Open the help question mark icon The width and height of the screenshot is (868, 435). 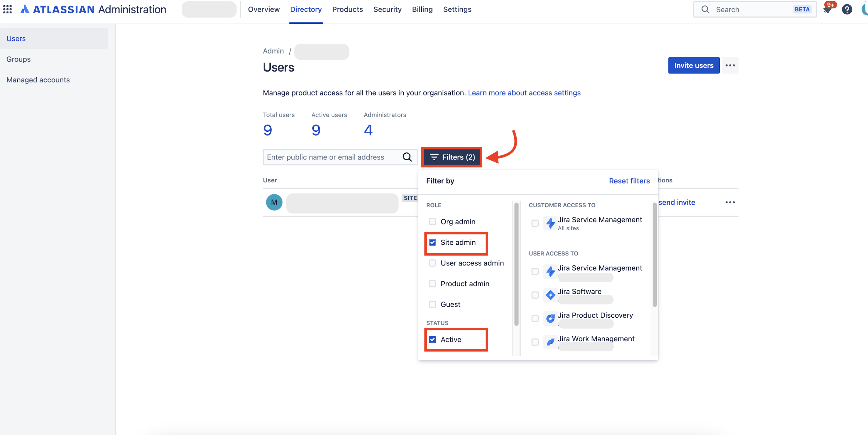pos(847,9)
